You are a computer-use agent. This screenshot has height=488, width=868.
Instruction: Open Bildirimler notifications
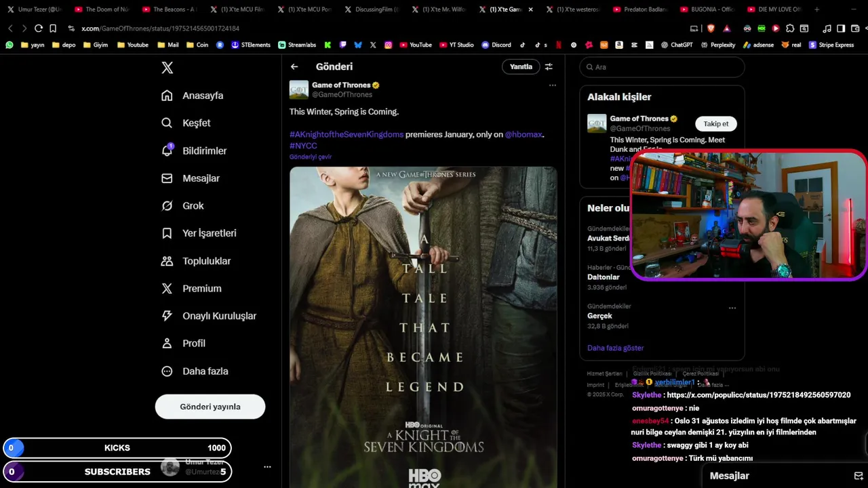[x=194, y=150]
